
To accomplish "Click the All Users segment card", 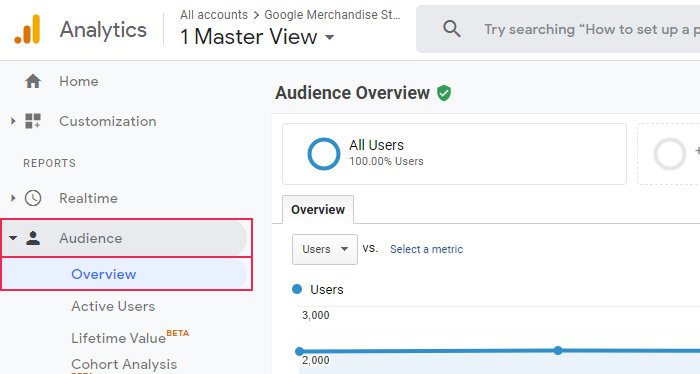I will coord(454,154).
